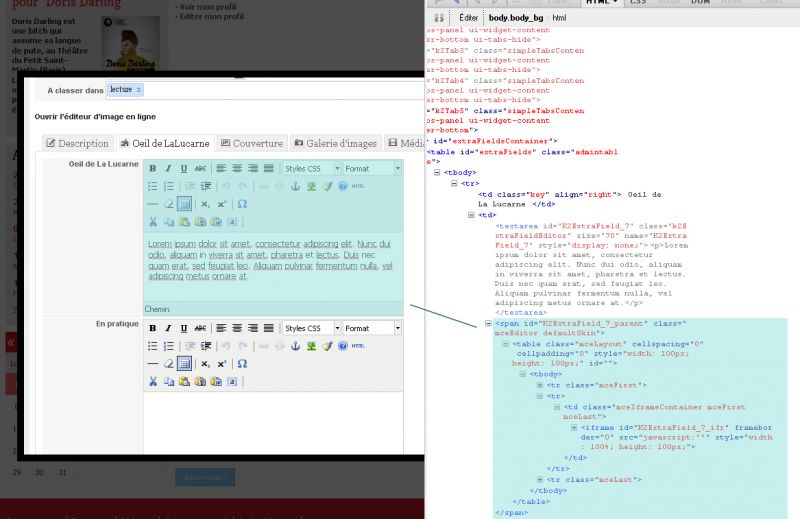Insert image via the Oeil de La Lucarne editor toolbar

311,186
